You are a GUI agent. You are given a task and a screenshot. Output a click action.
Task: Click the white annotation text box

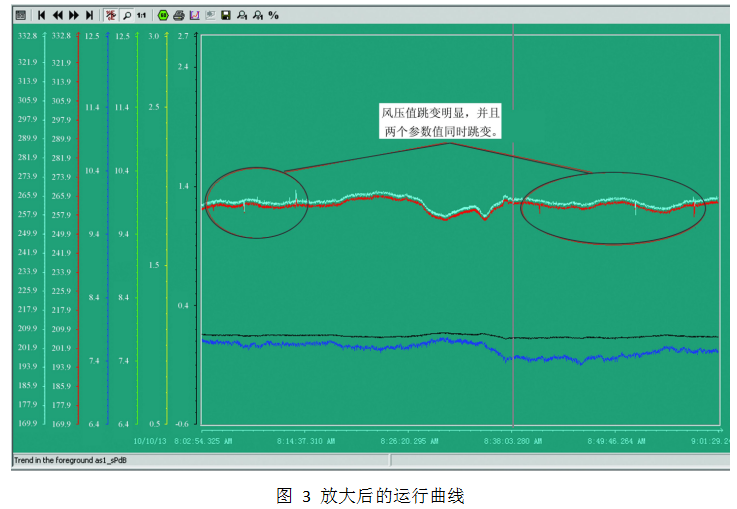(447, 122)
